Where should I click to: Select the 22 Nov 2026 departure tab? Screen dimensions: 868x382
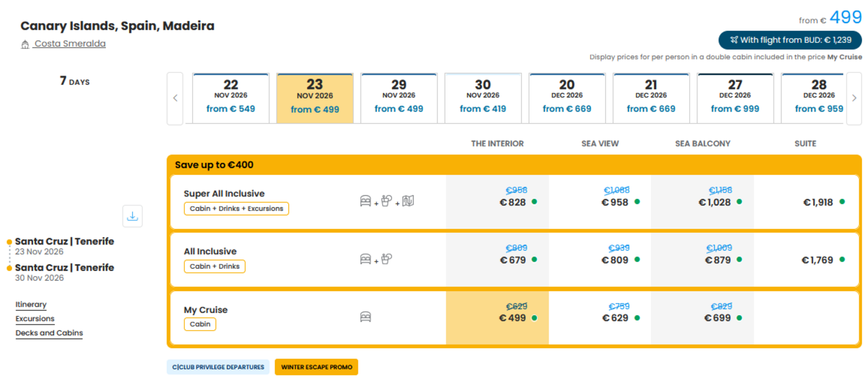click(x=231, y=98)
